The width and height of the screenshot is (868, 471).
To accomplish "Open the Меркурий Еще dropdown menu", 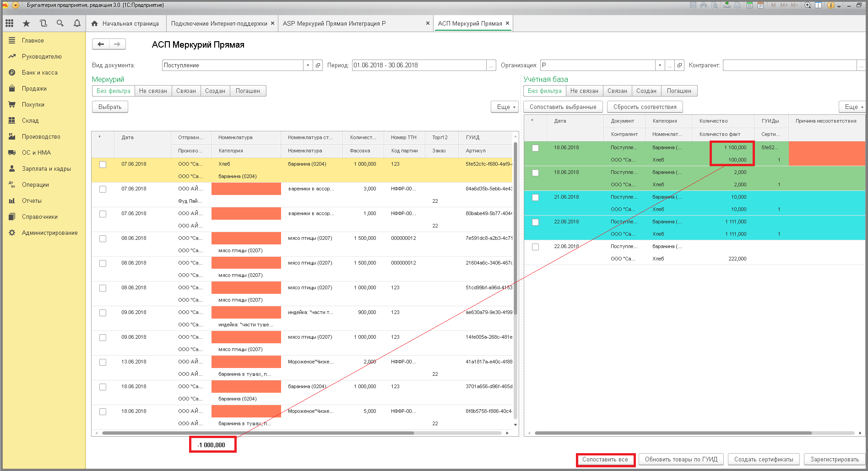I will [x=505, y=107].
